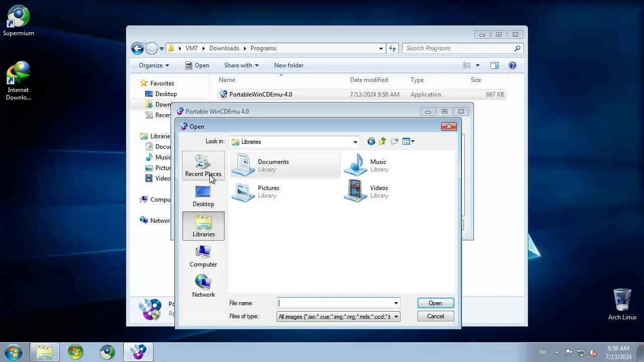Image resolution: width=644 pixels, height=362 pixels.
Task: Click the Up One Level folder icon
Action: (x=383, y=142)
